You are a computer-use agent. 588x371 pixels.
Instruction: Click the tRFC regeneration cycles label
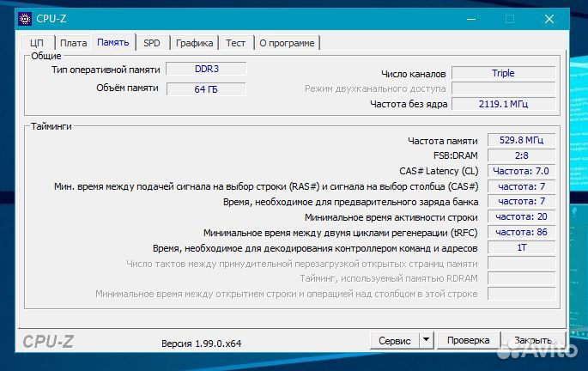341,233
